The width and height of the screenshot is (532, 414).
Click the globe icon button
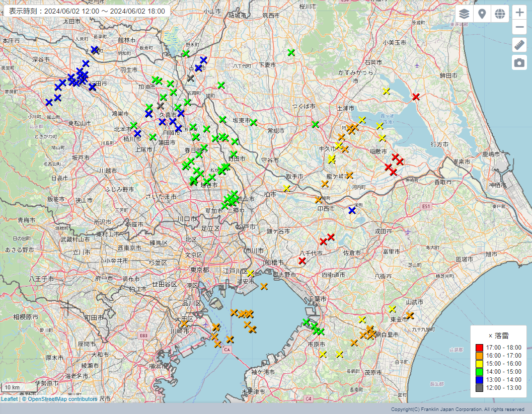coord(500,14)
